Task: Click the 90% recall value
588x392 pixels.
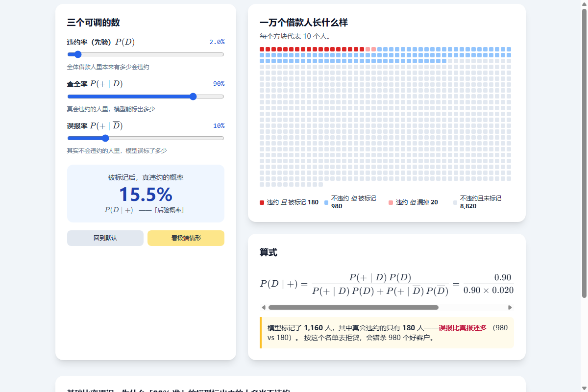Action: tap(219, 84)
